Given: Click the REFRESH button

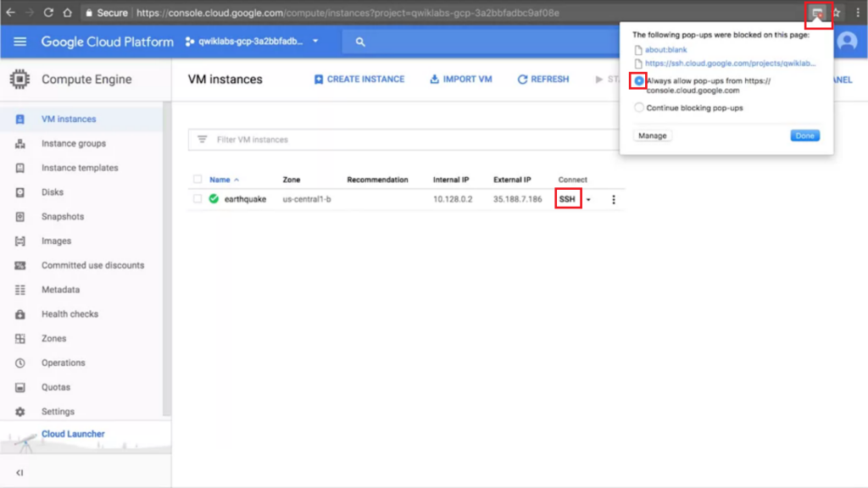Looking at the screenshot, I should point(543,79).
